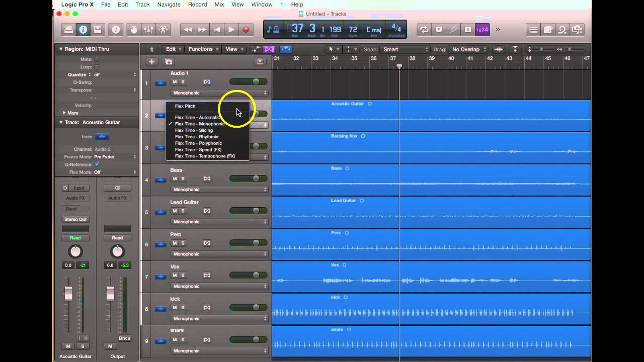
Task: Open the Loop Browser icon
Action: tap(562, 30)
